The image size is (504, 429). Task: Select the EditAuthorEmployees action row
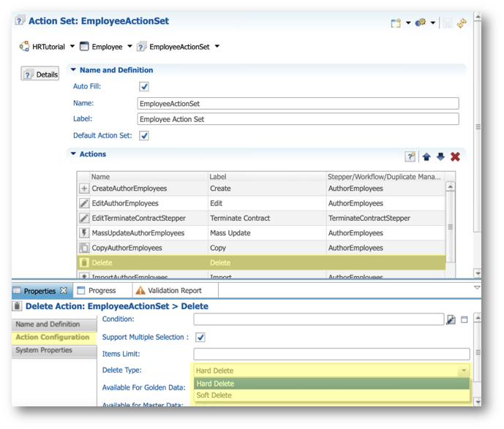pyautogui.click(x=261, y=203)
